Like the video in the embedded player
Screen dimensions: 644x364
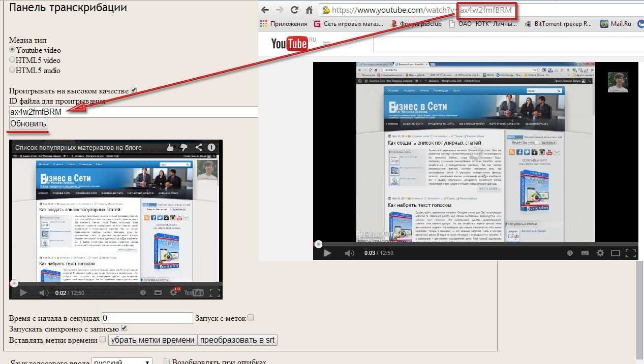pyautogui.click(x=170, y=147)
